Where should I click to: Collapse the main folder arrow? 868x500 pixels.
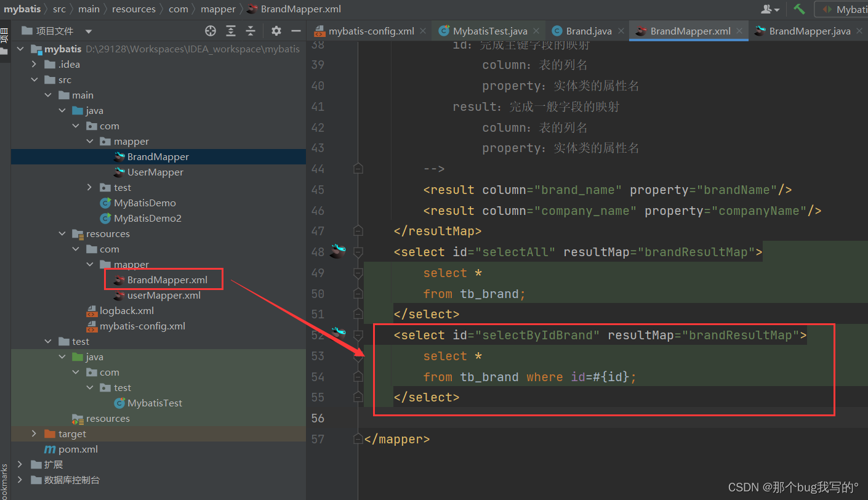click(48, 95)
